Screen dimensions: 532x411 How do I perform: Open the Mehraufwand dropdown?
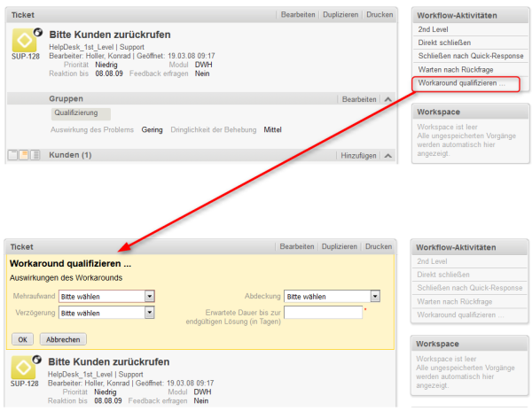106,297
